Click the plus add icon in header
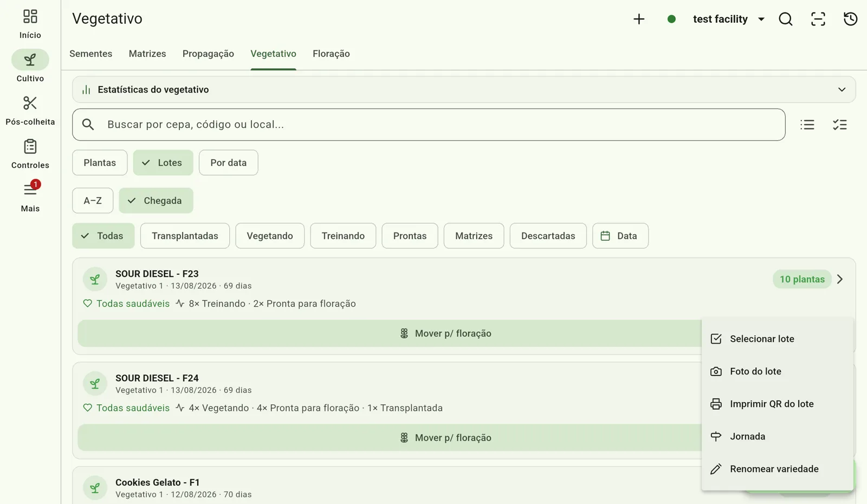867x504 pixels. (x=639, y=19)
